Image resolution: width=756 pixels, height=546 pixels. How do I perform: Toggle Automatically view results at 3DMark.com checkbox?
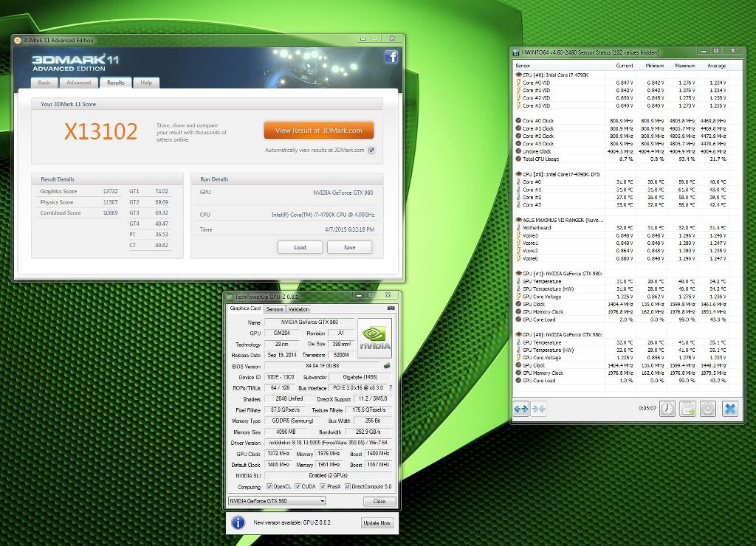point(371,151)
